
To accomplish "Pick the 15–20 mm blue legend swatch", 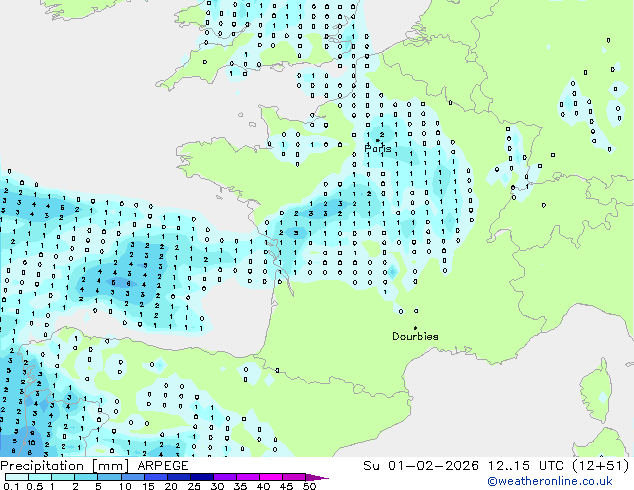I will click(x=155, y=477).
